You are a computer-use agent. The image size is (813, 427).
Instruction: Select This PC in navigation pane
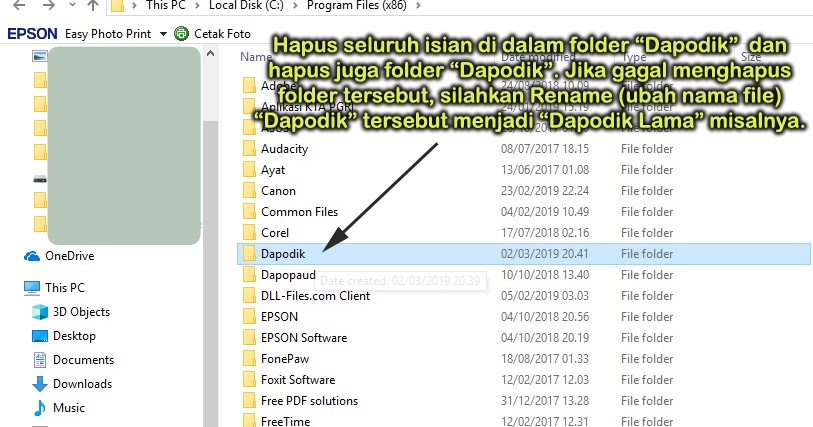pyautogui.click(x=65, y=288)
